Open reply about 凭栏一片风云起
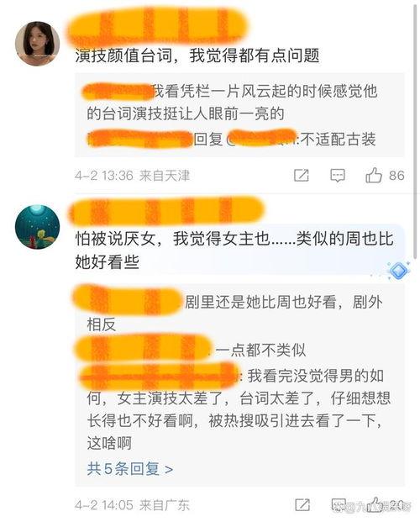This screenshot has width=420, height=522. (x=232, y=103)
